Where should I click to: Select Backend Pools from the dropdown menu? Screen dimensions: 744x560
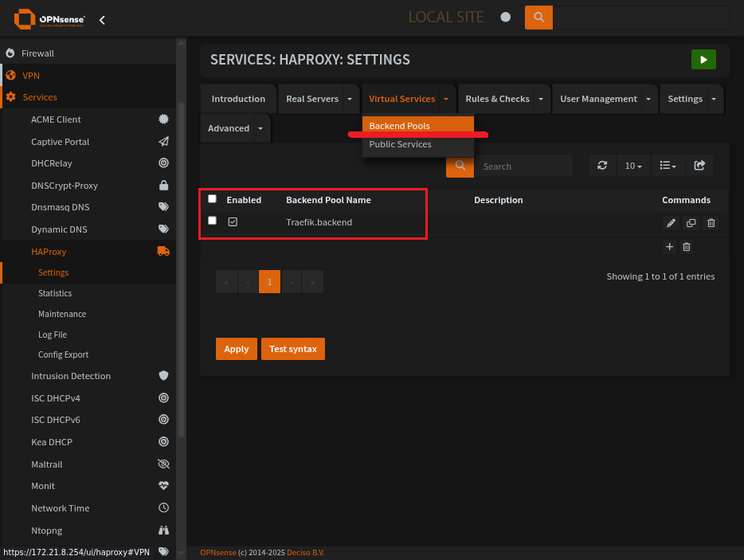pyautogui.click(x=418, y=126)
